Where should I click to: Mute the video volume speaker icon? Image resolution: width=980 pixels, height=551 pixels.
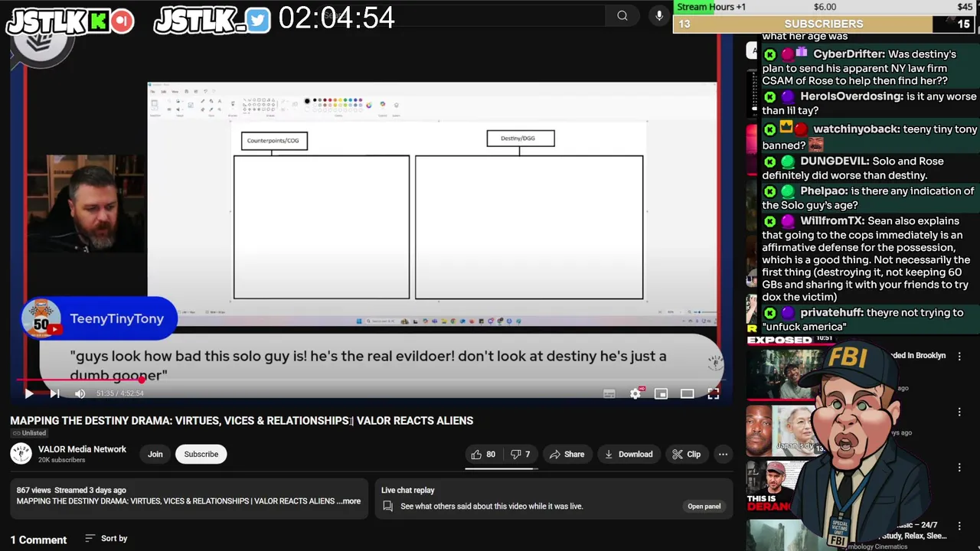point(80,393)
